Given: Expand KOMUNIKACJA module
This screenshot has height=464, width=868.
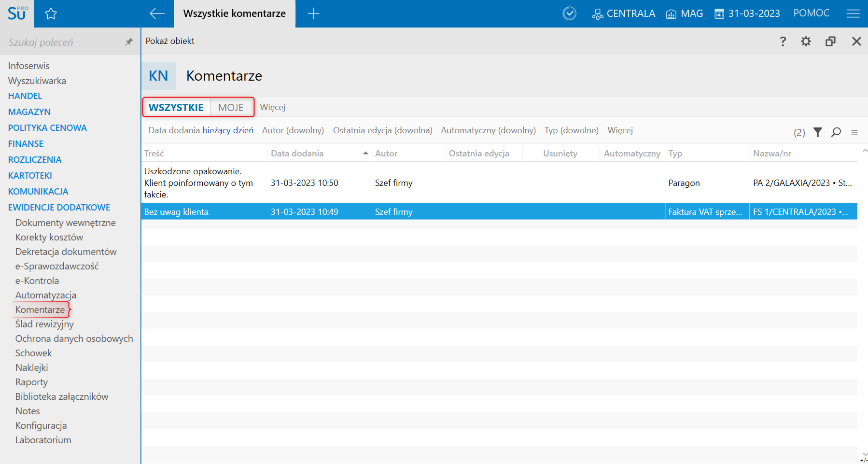Looking at the screenshot, I should pyautogui.click(x=38, y=192).
